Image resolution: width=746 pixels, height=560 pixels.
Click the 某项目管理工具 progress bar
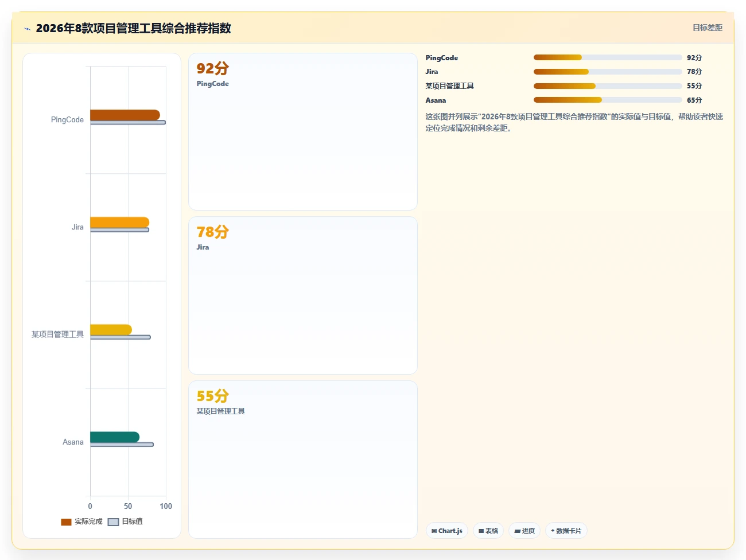tap(608, 86)
